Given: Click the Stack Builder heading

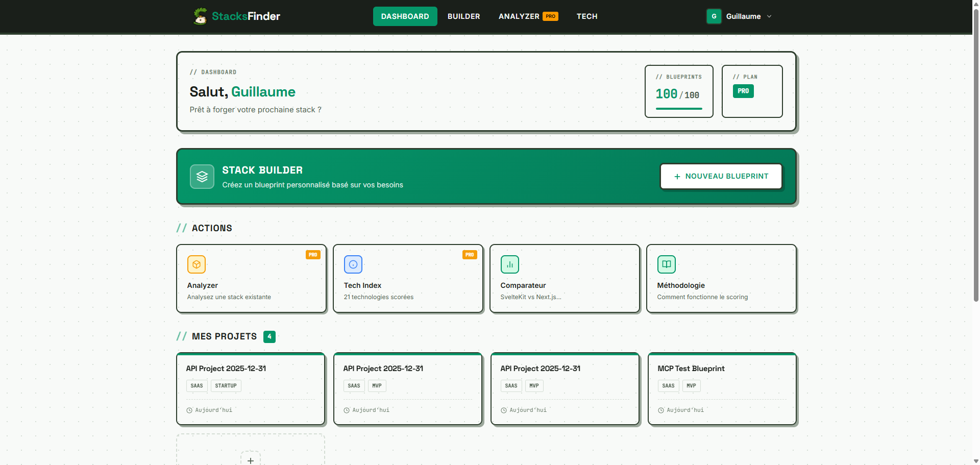Looking at the screenshot, I should point(262,170).
